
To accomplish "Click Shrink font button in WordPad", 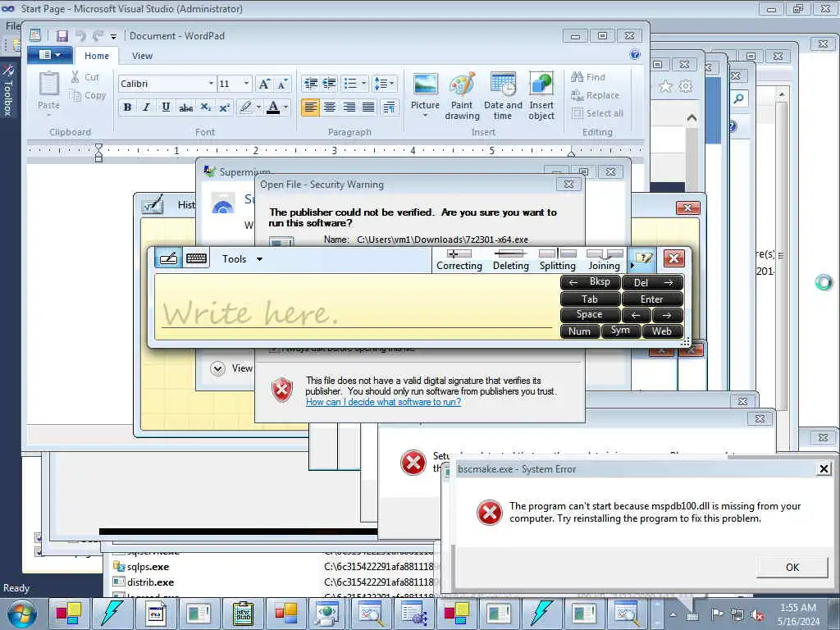I will [282, 84].
